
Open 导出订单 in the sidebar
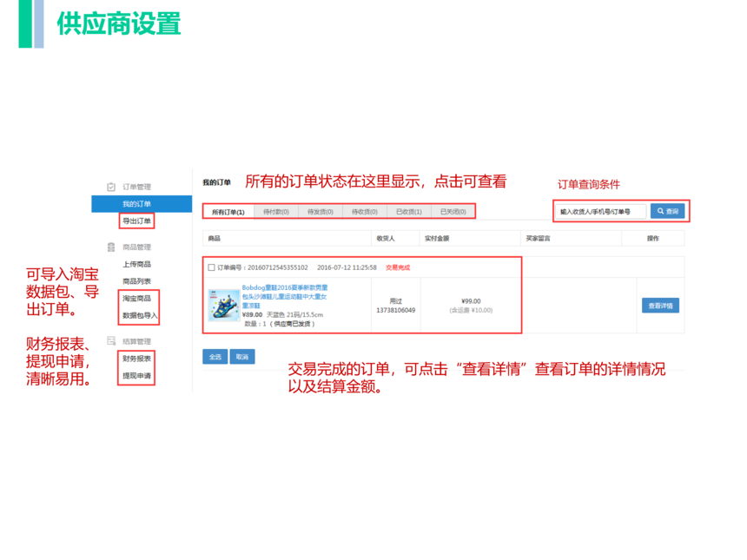pos(136,221)
